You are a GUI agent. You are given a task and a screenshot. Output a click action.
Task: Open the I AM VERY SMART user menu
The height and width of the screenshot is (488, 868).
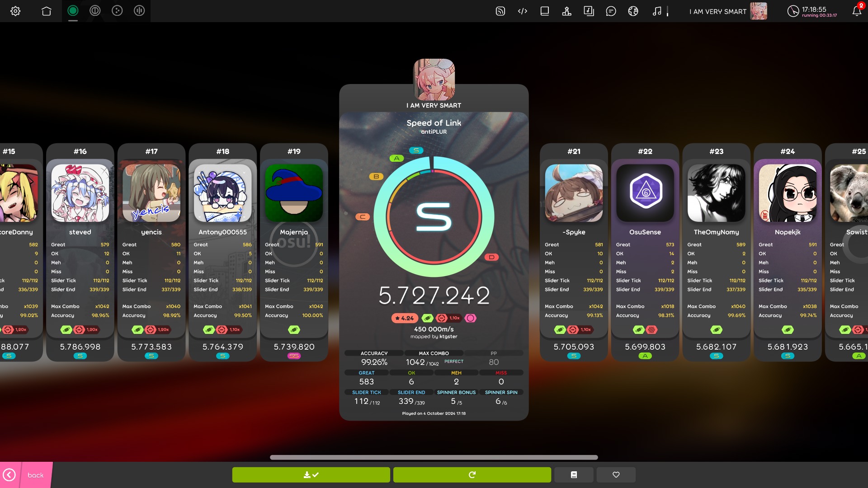point(728,11)
